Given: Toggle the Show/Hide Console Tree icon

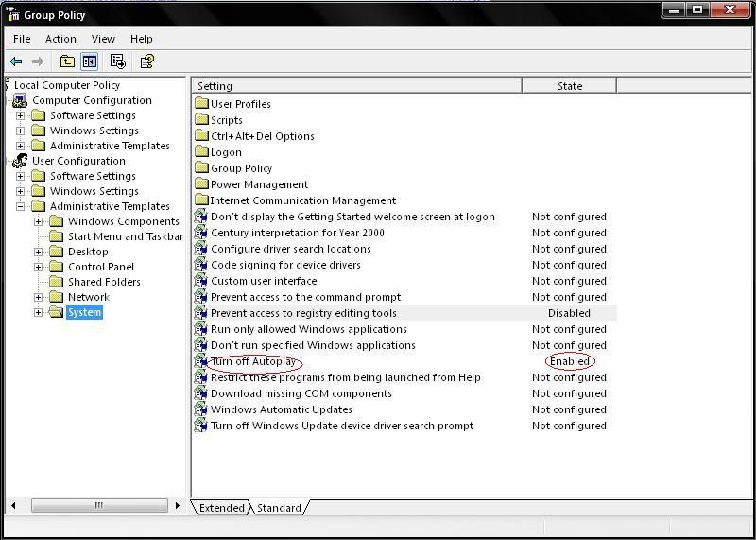Looking at the screenshot, I should coord(90,61).
